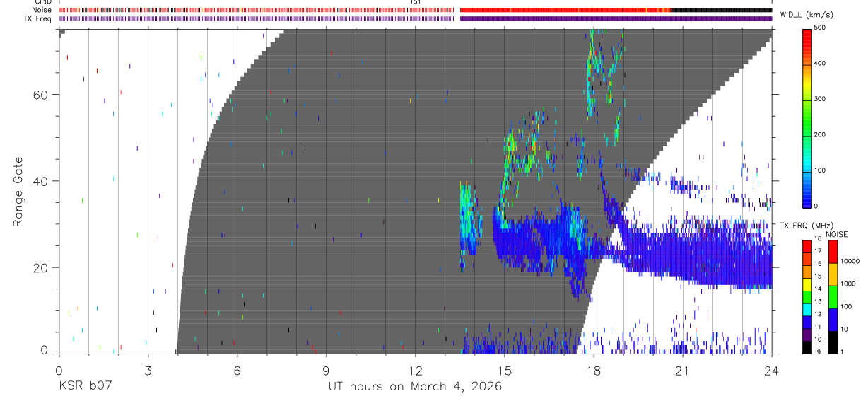
Task: Select the 'KSR b07' radar beam label
Action: tap(85, 387)
